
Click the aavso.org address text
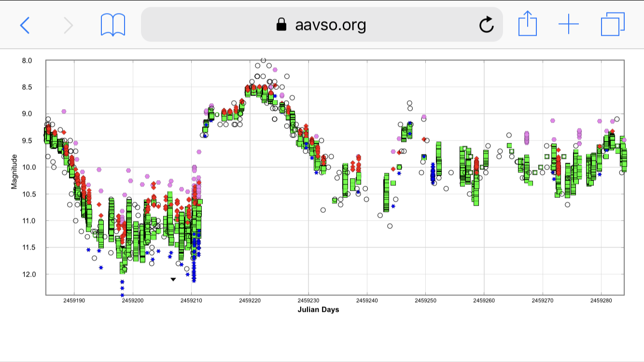click(330, 25)
